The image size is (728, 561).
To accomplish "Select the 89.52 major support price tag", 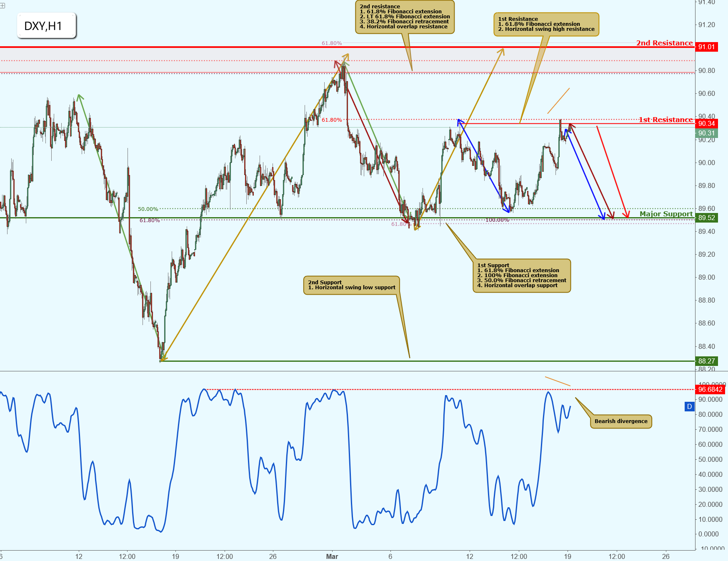I will [707, 218].
